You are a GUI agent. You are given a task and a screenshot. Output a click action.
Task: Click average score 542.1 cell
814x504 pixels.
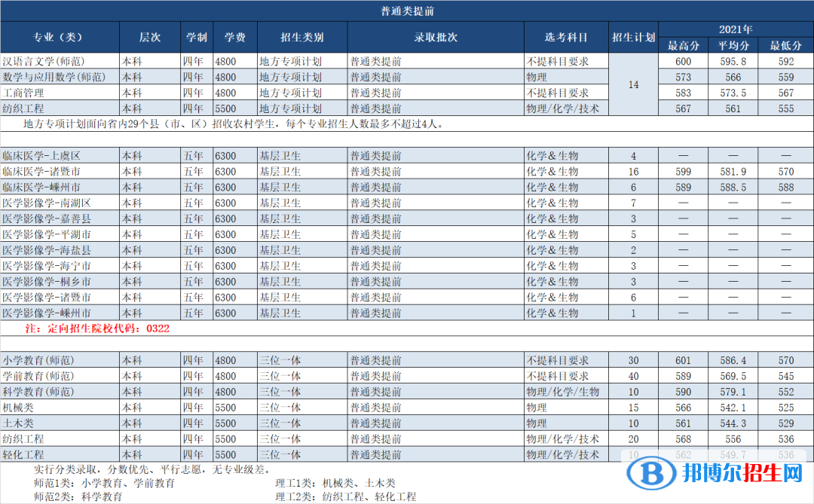point(733,408)
